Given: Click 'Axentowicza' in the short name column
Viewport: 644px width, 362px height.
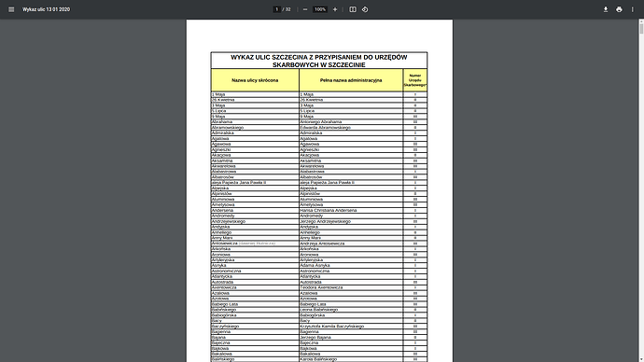Looking at the screenshot, I should point(224,287).
